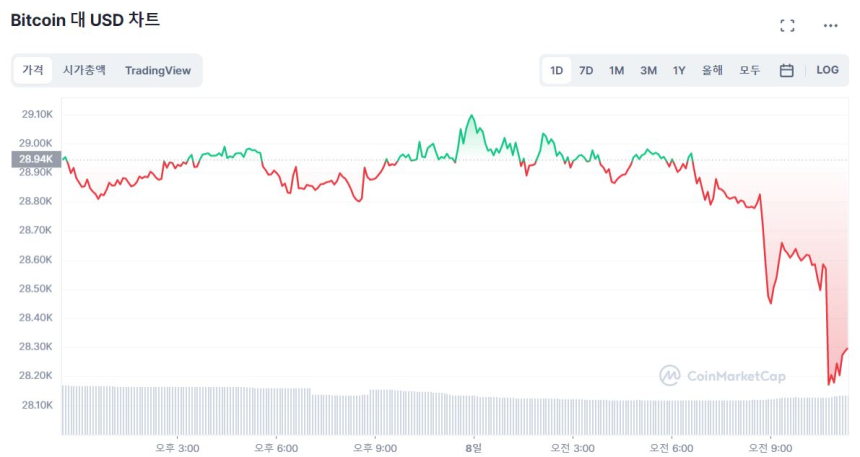Screen dimensions: 860x457
Task: Click the 오전 9:00 time axis label
Action: coord(771,448)
